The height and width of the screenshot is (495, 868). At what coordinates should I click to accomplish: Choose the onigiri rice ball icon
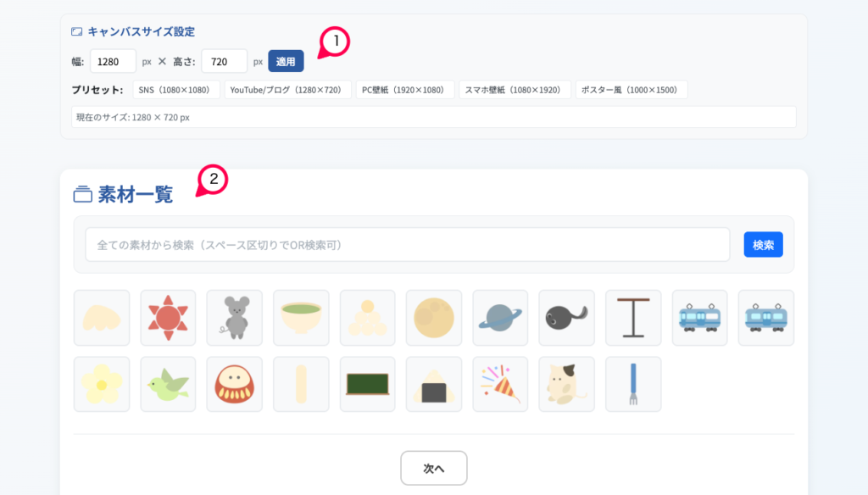(434, 384)
